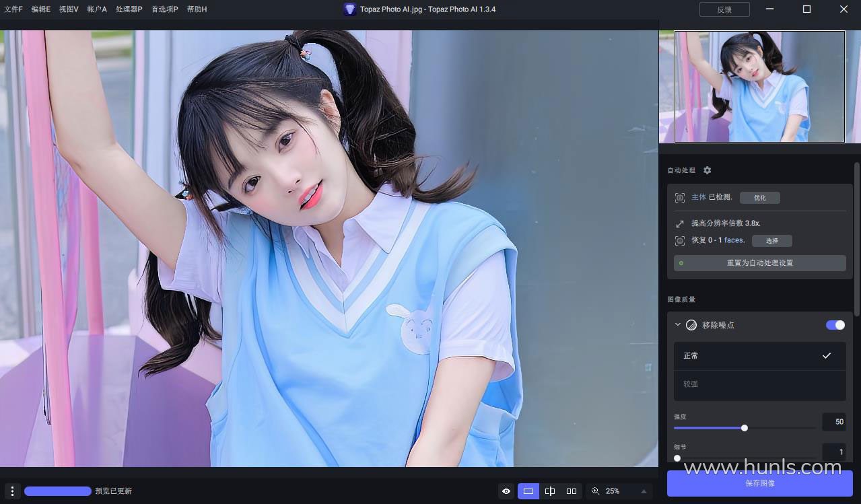Open the 25% zoom level dropdown
This screenshot has height=504, width=861.
click(644, 491)
